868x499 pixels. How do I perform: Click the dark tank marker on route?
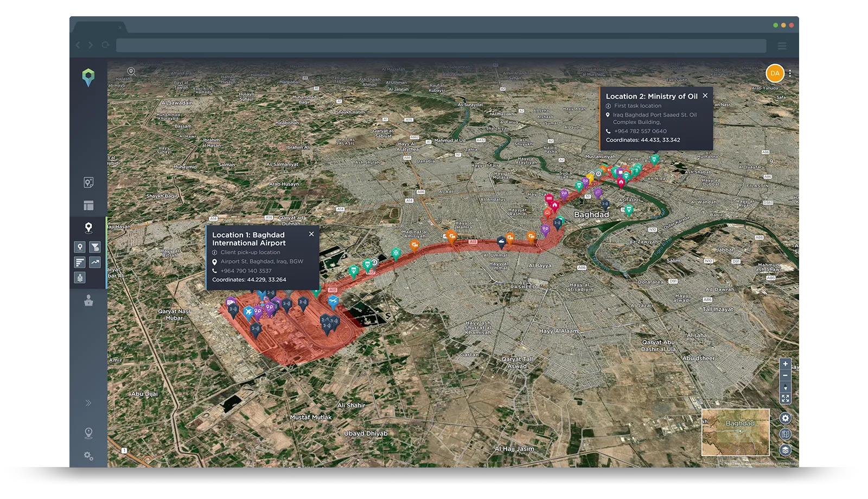pos(502,241)
